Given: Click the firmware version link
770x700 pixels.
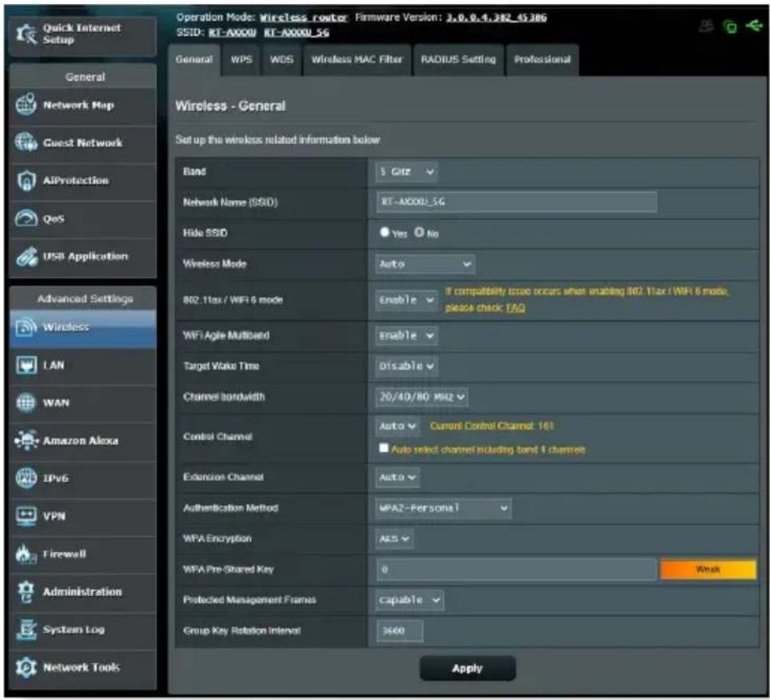Looking at the screenshot, I should pyautogui.click(x=496, y=18).
